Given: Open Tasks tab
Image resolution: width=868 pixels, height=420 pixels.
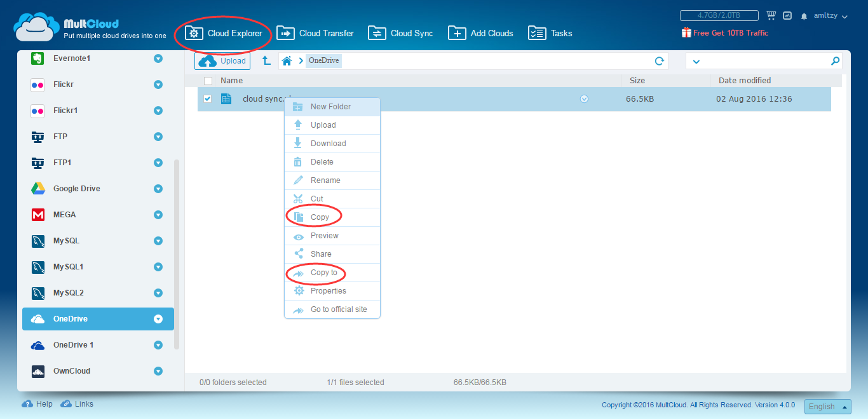Looking at the screenshot, I should coord(550,33).
